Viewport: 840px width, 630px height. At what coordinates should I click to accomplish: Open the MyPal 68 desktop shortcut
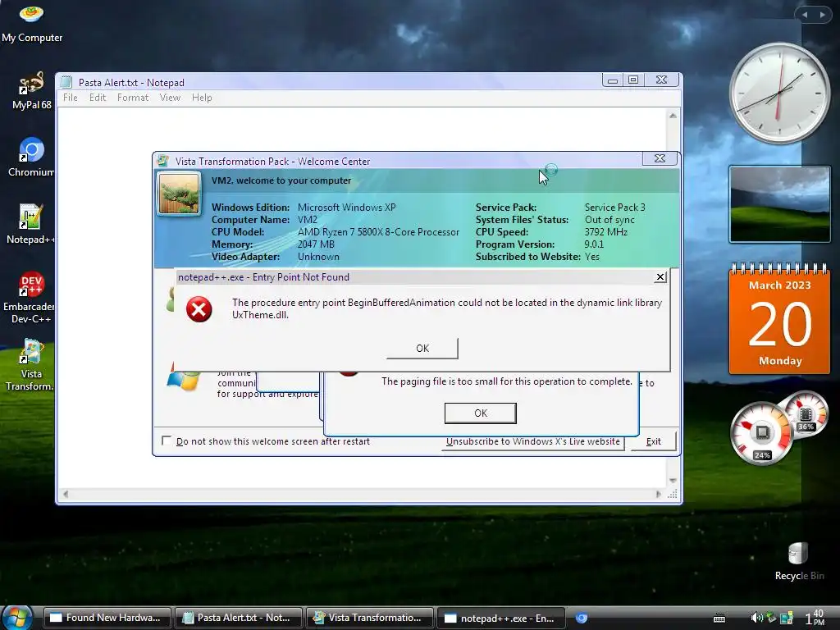32,90
